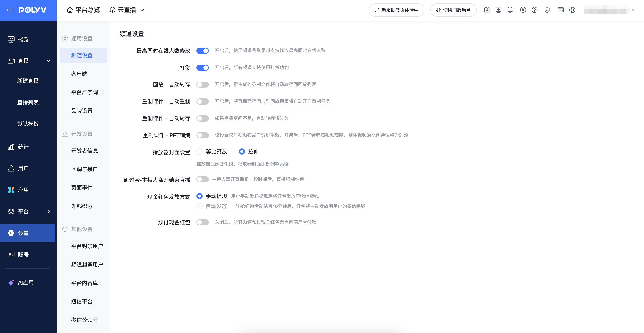The height and width of the screenshot is (333, 644).
Task: Expand the 平台 sidebar chevron
Action: point(48,211)
